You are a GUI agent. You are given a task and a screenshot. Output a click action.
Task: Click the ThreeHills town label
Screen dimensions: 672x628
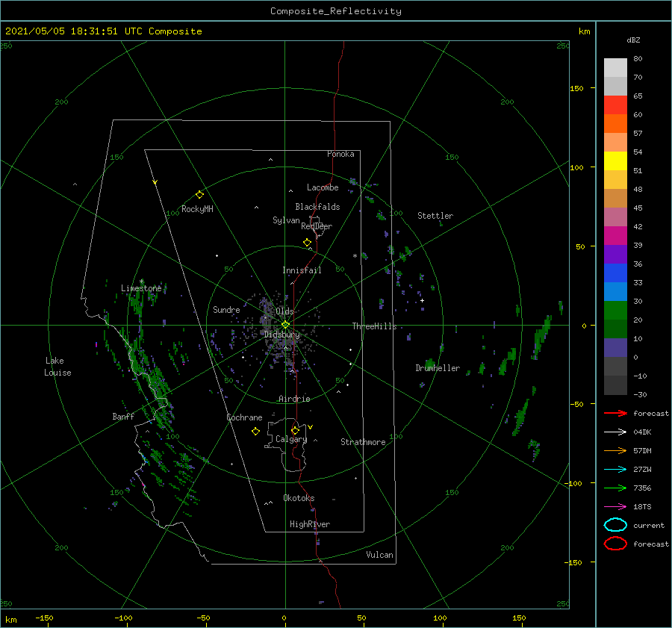point(375,326)
